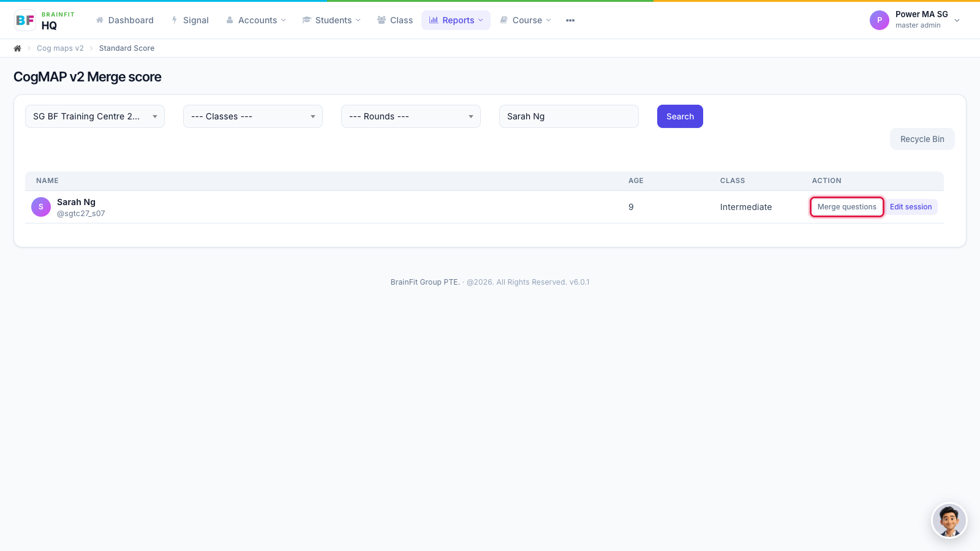Expand the Accounts menu
Screen dimensions: 980x551
tap(256, 20)
